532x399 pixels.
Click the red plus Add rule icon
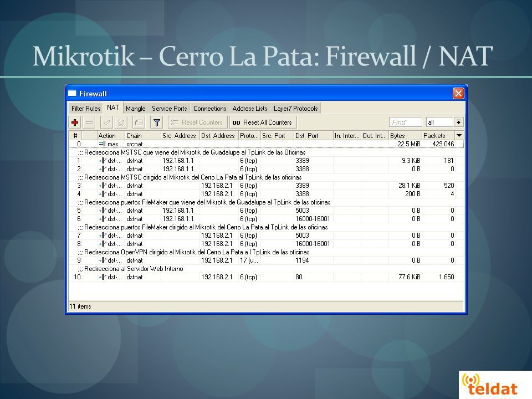pyautogui.click(x=75, y=122)
